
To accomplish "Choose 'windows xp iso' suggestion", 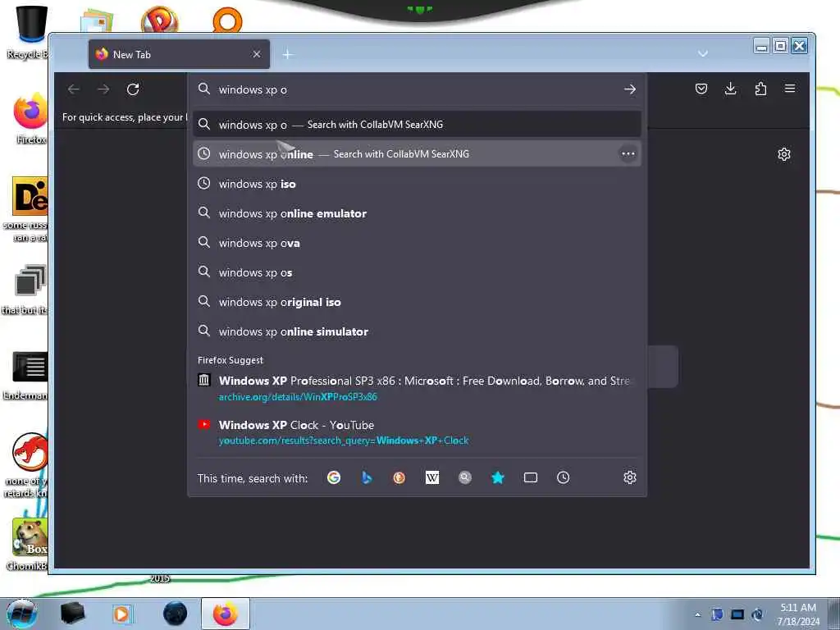I will coord(417,184).
